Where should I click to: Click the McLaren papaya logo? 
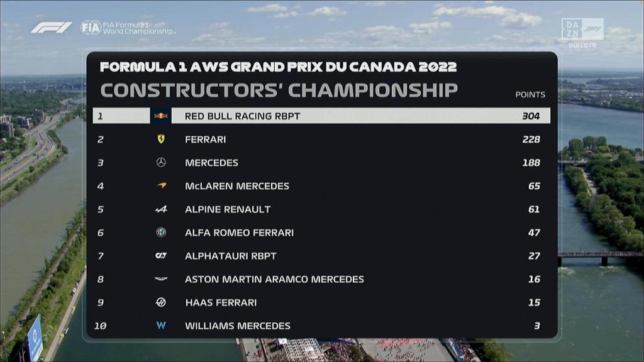(161, 186)
